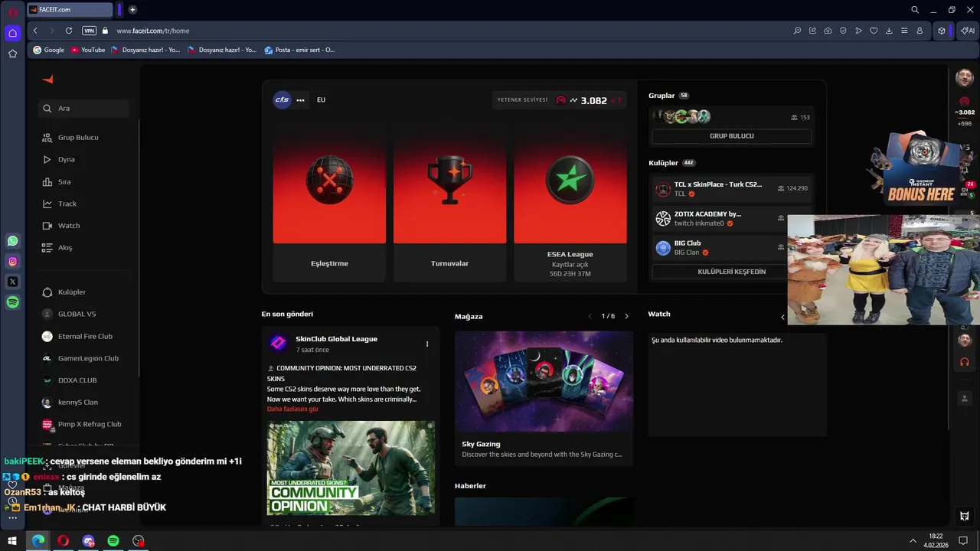Open the Community Opinion post image
Screen dimensions: 980x551
pos(351,468)
